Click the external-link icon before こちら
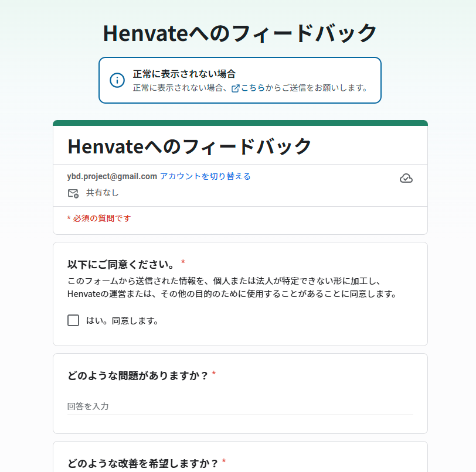Viewport: 476px width, 472px height. coord(235,88)
